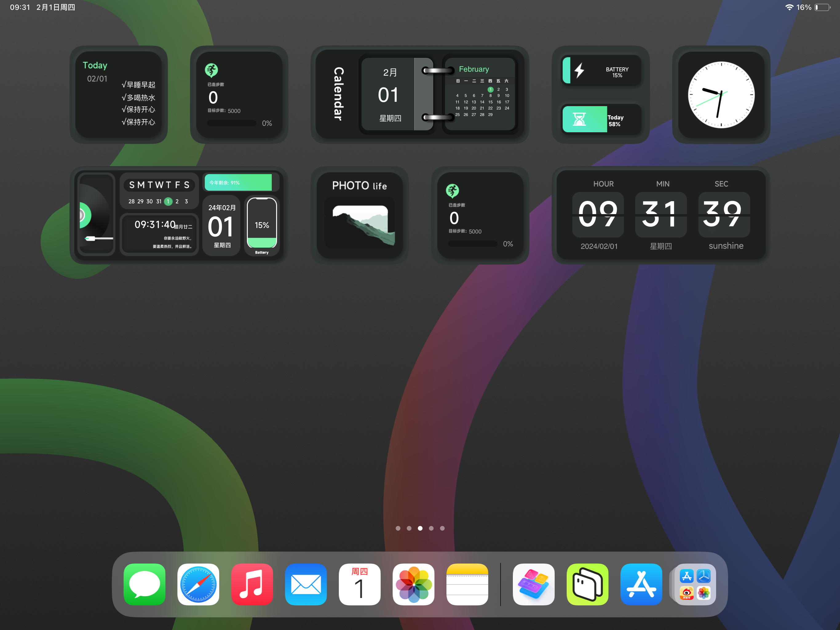840x630 pixels.
Task: Tap the Today 58% label
Action: point(615,121)
